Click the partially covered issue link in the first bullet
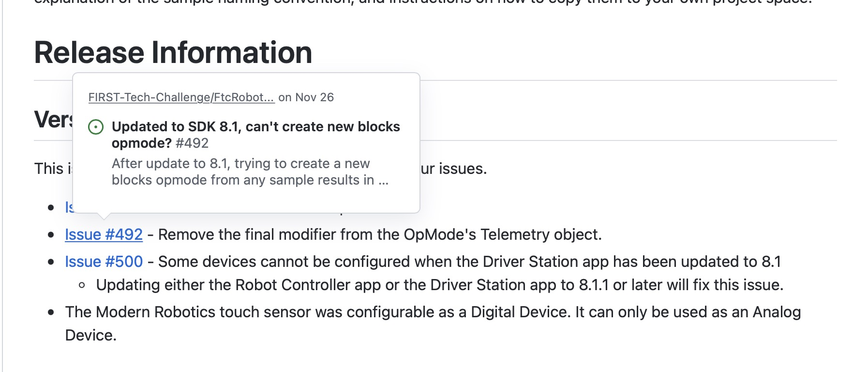Screen dimensions: 868x372 tap(68, 207)
